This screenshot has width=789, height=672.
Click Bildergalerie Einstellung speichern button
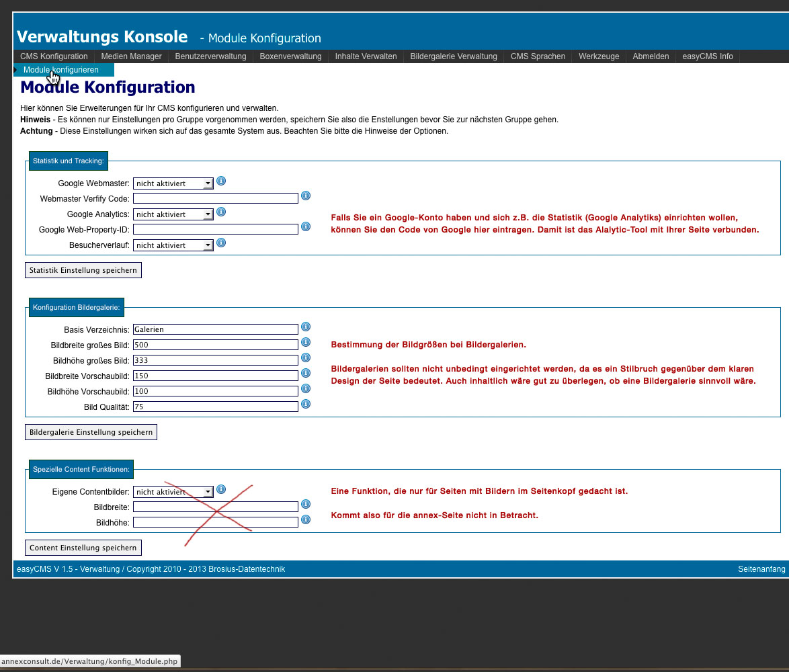tap(91, 432)
